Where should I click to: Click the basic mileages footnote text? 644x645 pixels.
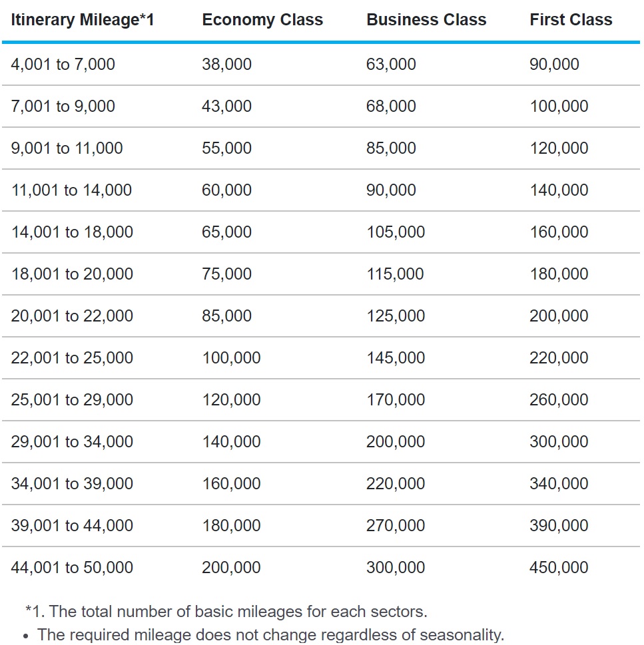tap(226, 612)
